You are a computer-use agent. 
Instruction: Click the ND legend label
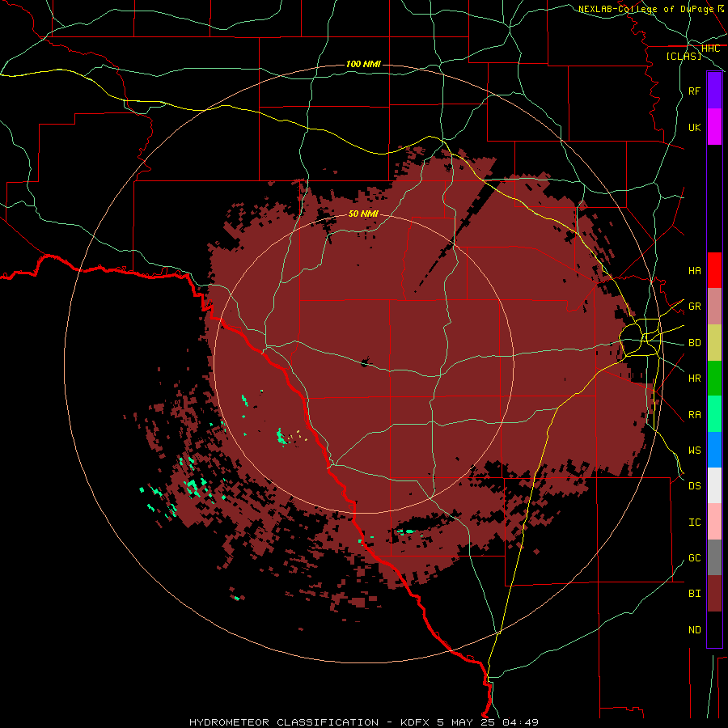(695, 629)
